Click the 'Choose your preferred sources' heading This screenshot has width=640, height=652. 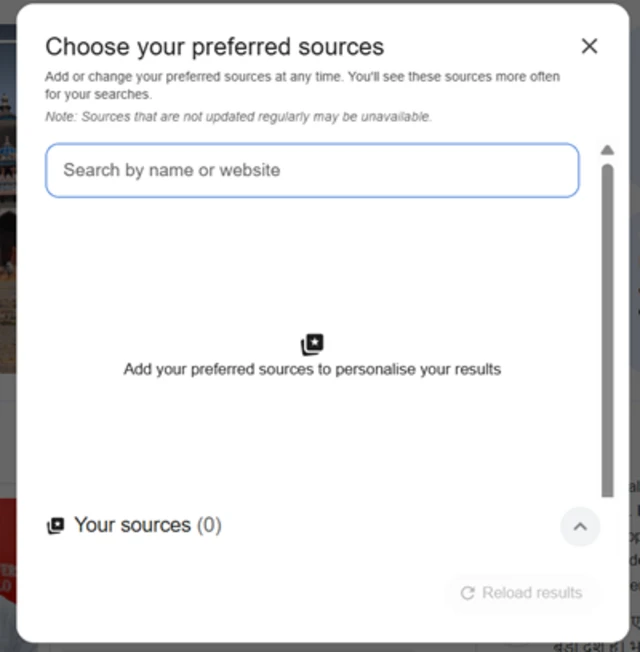(214, 46)
